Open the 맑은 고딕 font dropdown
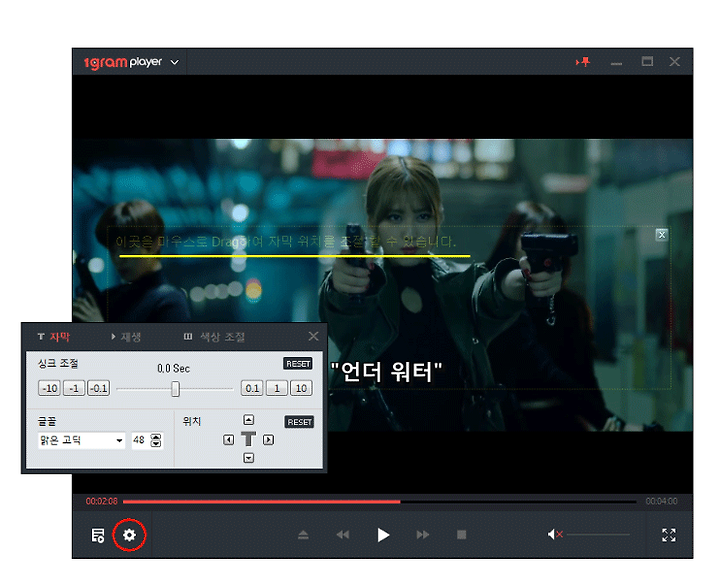This screenshot has width=720, height=584. coord(82,441)
